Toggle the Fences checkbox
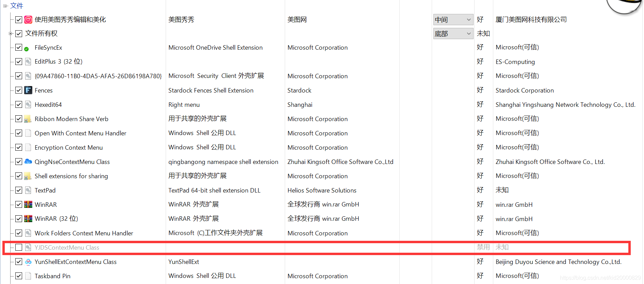The image size is (644, 284). (19, 90)
